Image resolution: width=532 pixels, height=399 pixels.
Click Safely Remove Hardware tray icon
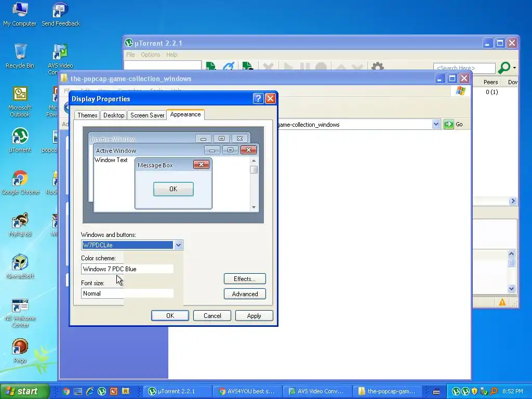(484, 391)
